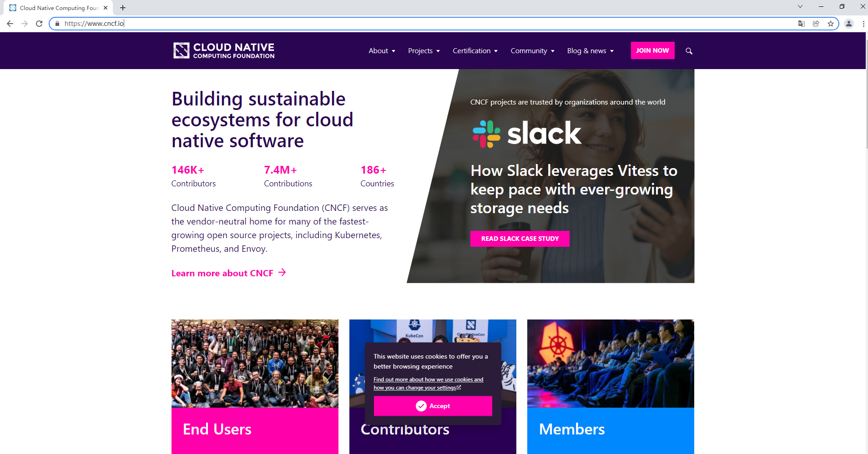Expand the Projects dropdown menu
Image resolution: width=868 pixels, height=454 pixels.
424,51
